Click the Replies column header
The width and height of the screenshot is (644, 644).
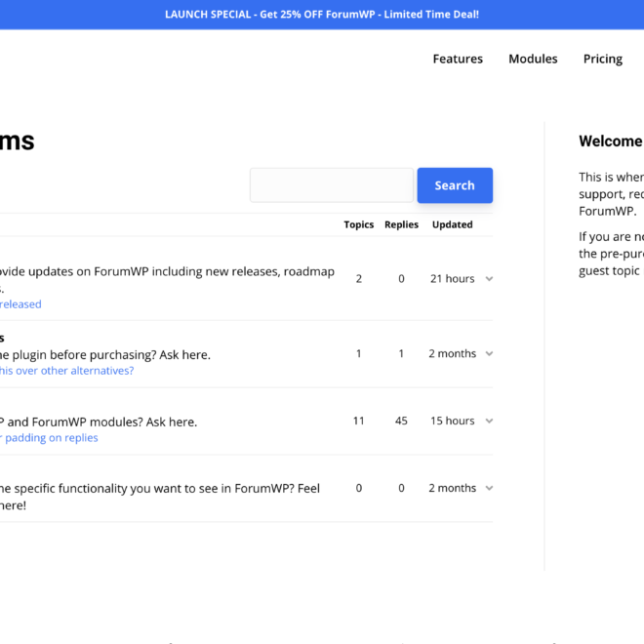[x=401, y=224]
